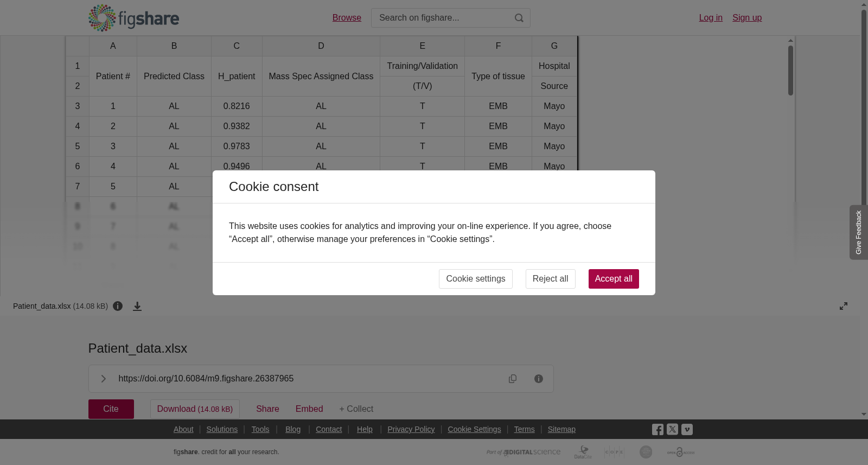Accept all cookies
Screen dimensions: 868x465
[x=614, y=279]
